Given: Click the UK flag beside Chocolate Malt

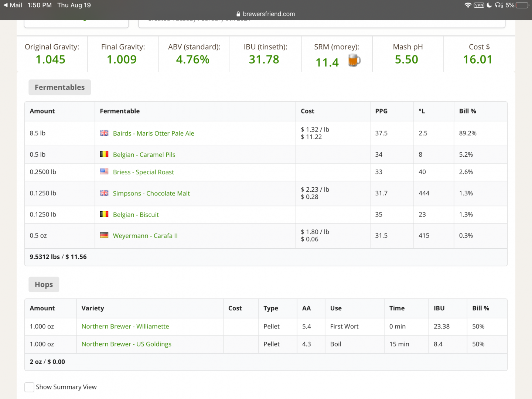Looking at the screenshot, I should 104,193.
